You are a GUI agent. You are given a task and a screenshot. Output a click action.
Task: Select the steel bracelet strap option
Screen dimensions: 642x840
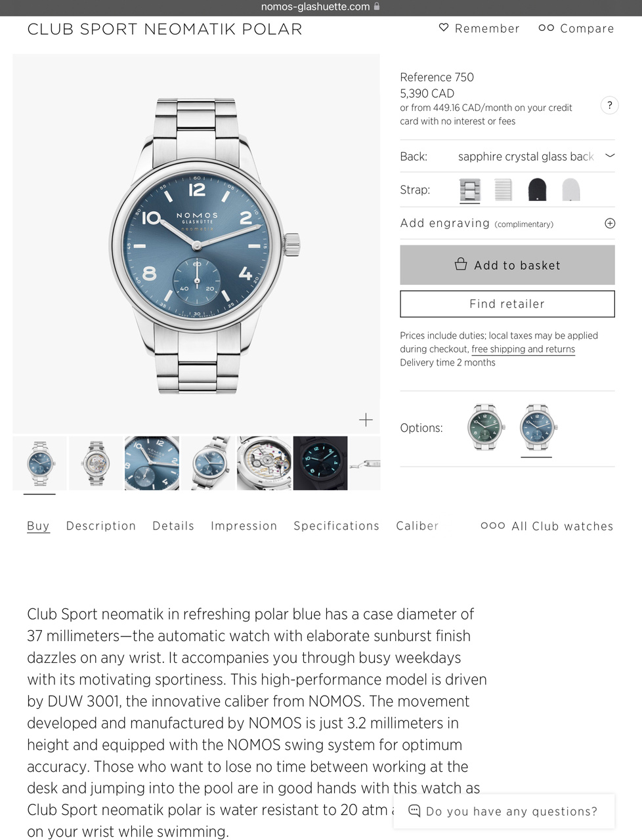click(470, 190)
